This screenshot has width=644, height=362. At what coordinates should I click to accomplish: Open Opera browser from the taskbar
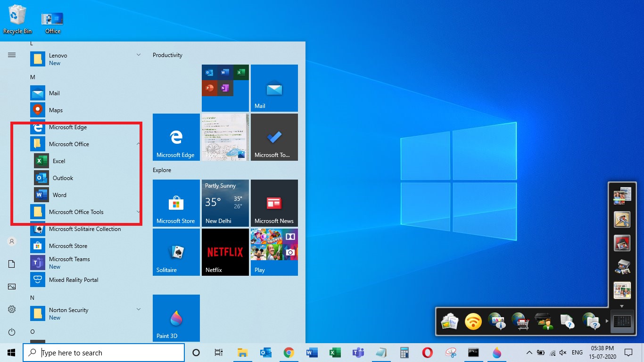(x=428, y=353)
